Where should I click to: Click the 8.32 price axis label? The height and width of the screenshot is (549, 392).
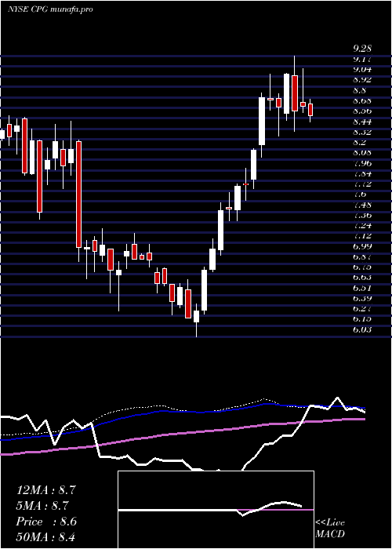click(362, 132)
